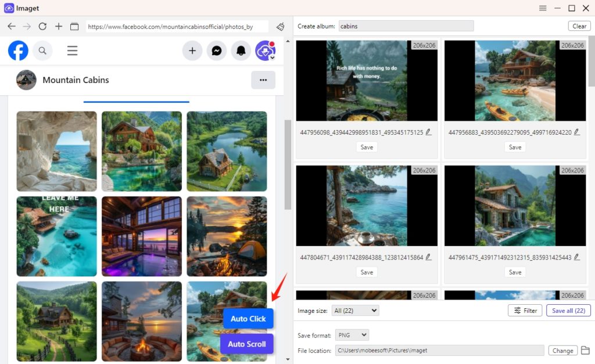Open Facebook search with the magnifier icon
Viewport: 595px width, 364px height.
(42, 51)
